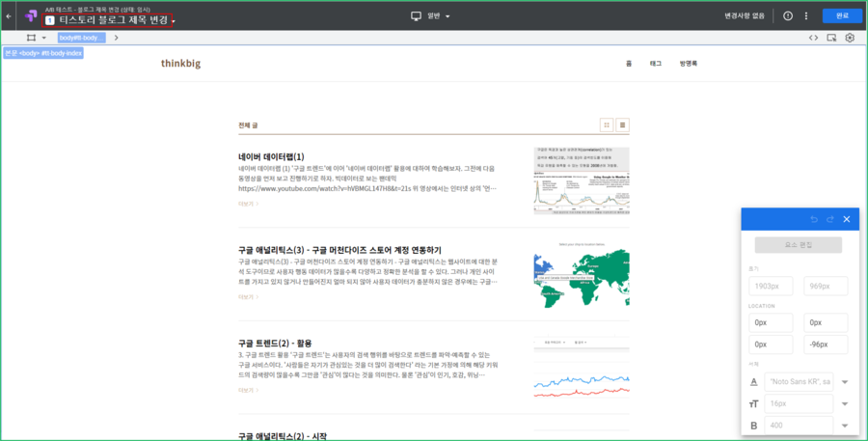Open post '구글 애널리틱스(3) - 구글 머천다이즈 스토어 계정 연동하기'
Viewport: 868px width, 441px height.
pyautogui.click(x=339, y=250)
